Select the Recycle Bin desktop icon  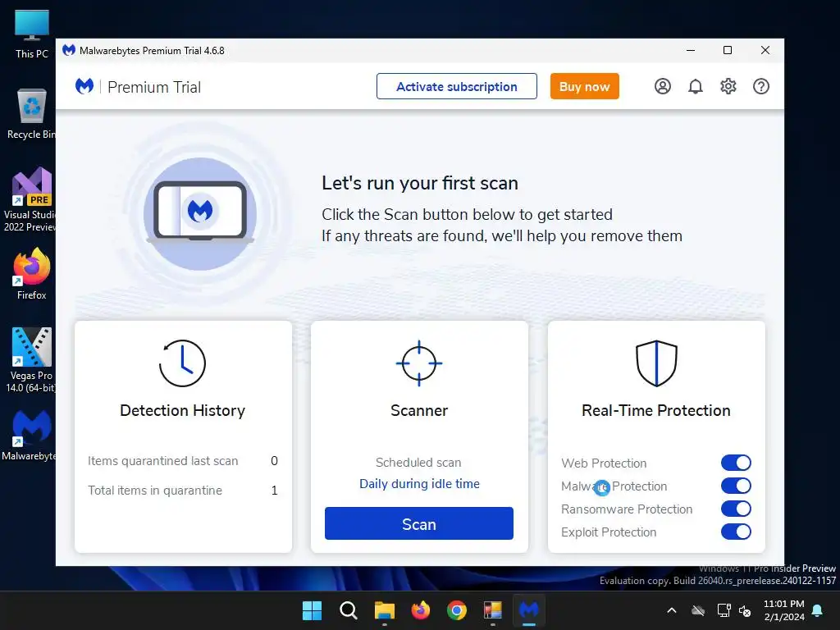coord(32,115)
